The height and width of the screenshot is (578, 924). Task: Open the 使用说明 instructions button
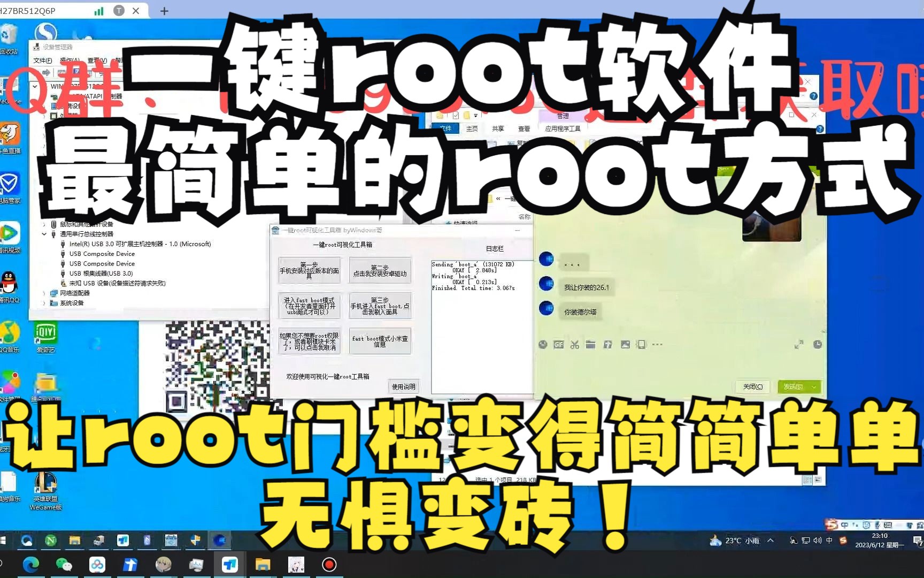tap(403, 386)
